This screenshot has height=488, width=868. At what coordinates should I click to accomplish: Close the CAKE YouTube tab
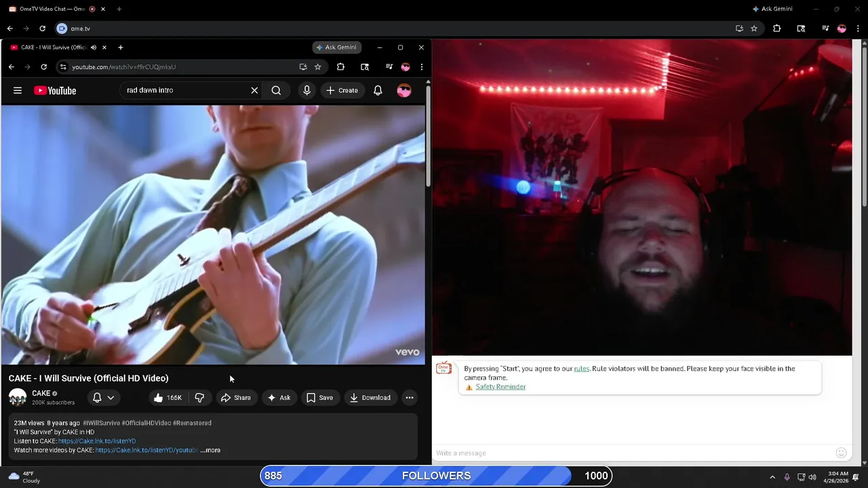coord(104,47)
